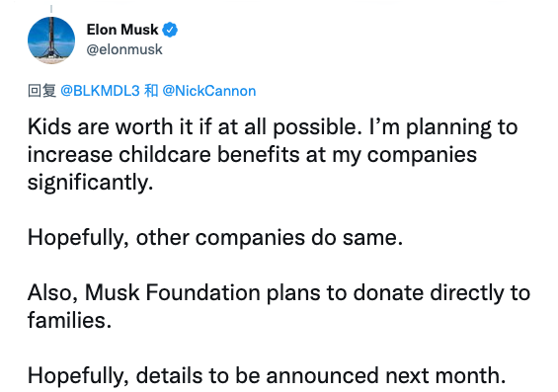Click 'Hopefully, other companies do same.' line
Image resolution: width=558 pixels, height=392 pixels.
pyautogui.click(x=215, y=238)
